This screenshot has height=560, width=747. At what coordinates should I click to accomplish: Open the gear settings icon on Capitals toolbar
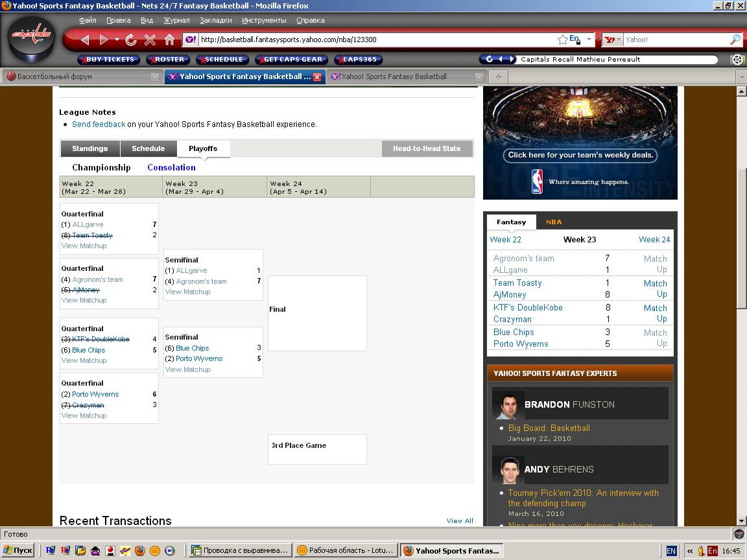tap(737, 60)
